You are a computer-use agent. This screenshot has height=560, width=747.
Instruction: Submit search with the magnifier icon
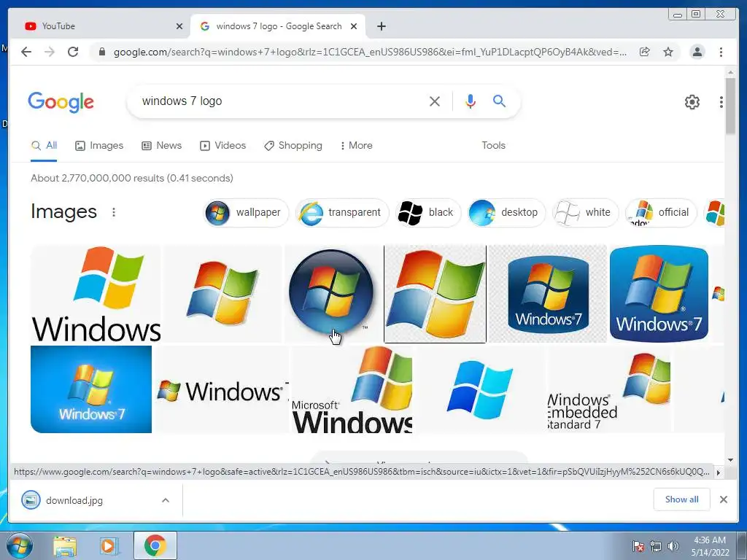point(499,101)
